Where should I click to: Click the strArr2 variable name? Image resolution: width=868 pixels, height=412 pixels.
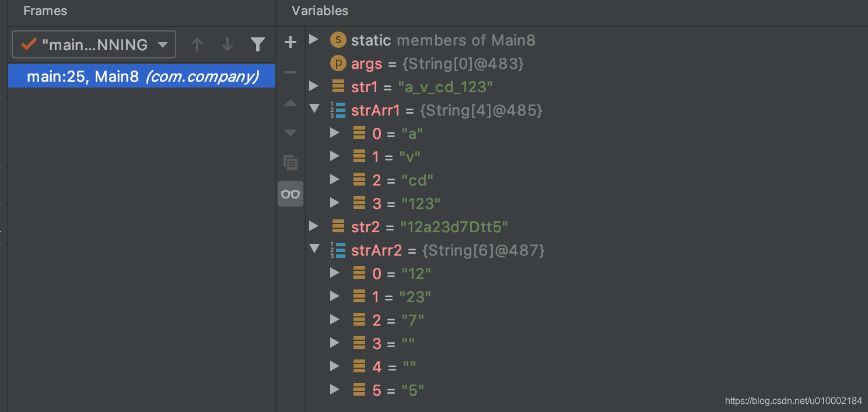pyautogui.click(x=377, y=250)
